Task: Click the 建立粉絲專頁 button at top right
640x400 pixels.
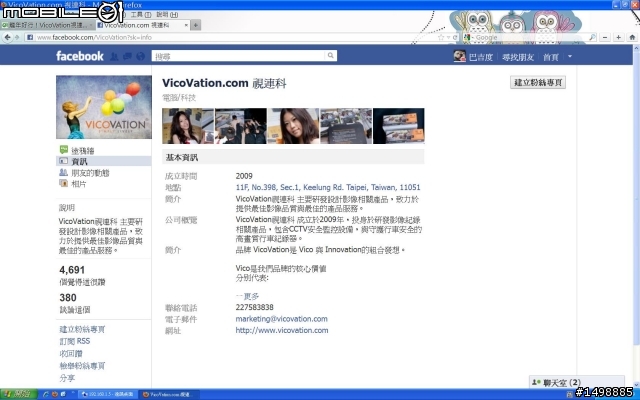Action: pyautogui.click(x=538, y=82)
